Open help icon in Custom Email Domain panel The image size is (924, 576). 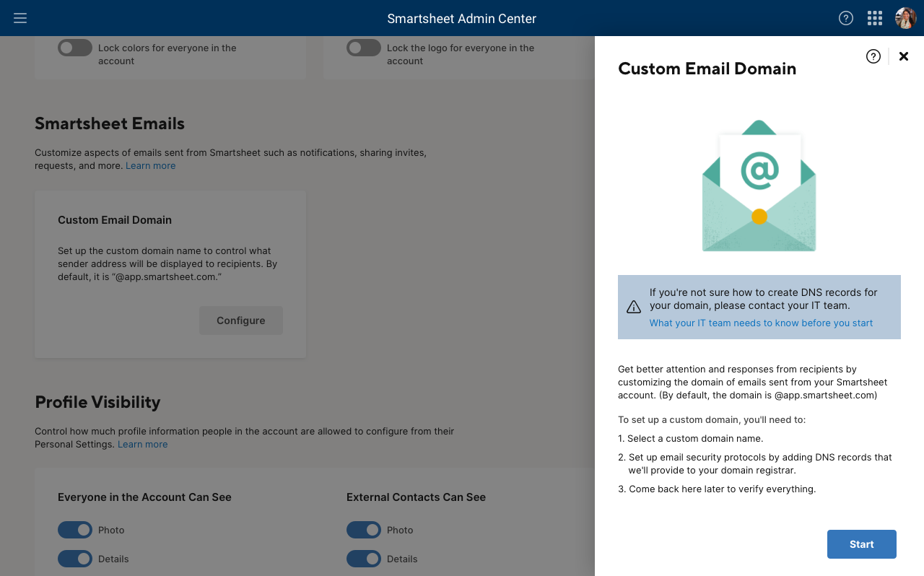[873, 56]
